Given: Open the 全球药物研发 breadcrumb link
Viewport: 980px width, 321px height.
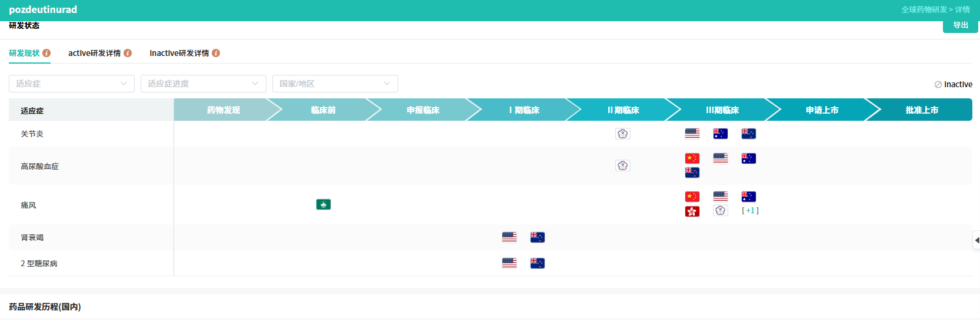Looking at the screenshot, I should (924, 9).
